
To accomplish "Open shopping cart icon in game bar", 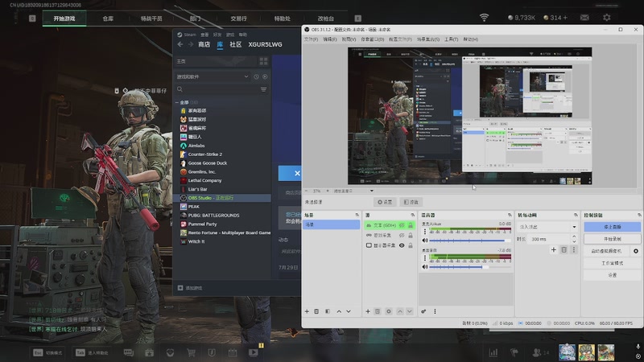I will pos(191,352).
